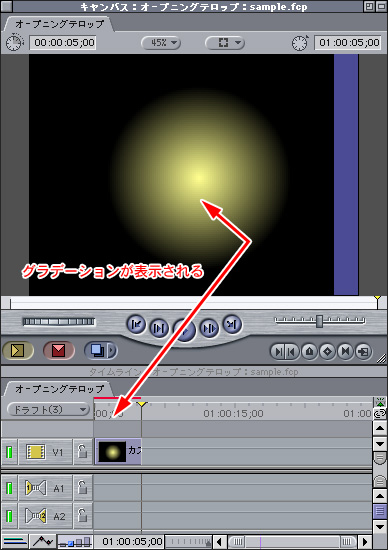388x550 pixels.
Task: Select the Canvas オープニングテロップ tab
Action: coord(59,24)
